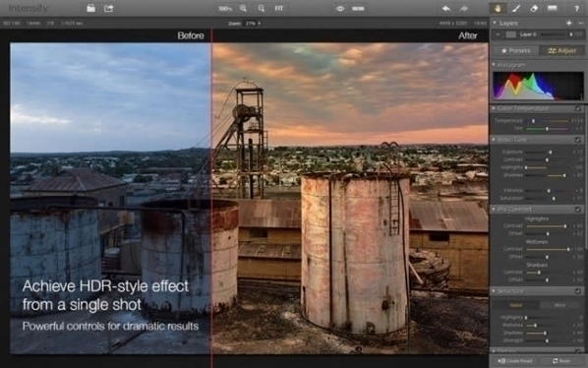Select the hand pan tool

coord(498,8)
